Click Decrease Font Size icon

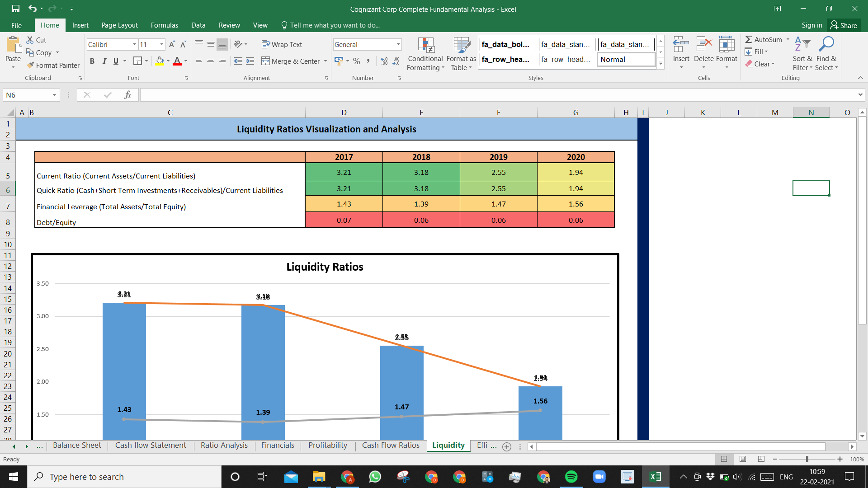pos(183,44)
